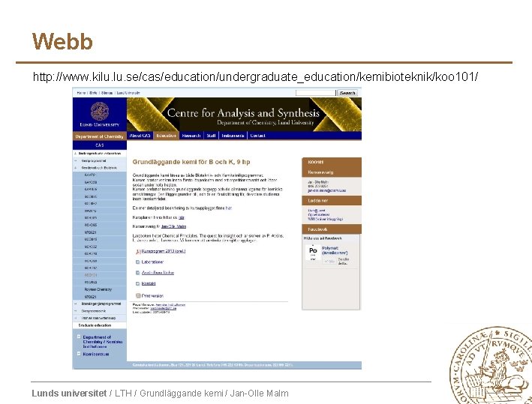Open the Jan-Olle Malm kursansvarig link
The image size is (532, 404).
173,226
